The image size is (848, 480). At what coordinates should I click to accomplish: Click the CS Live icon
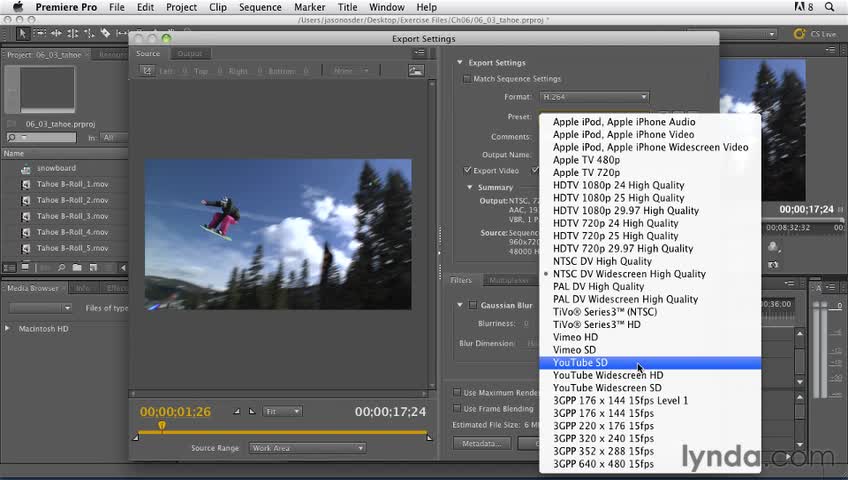(x=799, y=34)
